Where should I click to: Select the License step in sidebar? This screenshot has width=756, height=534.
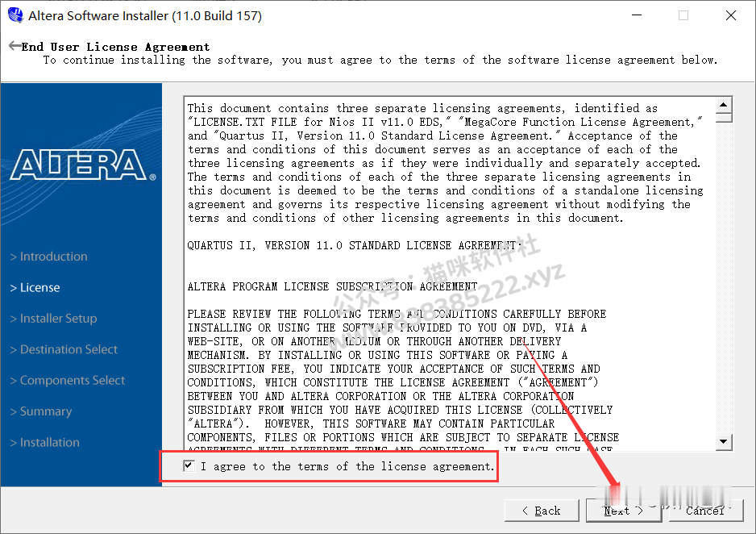[x=35, y=287]
